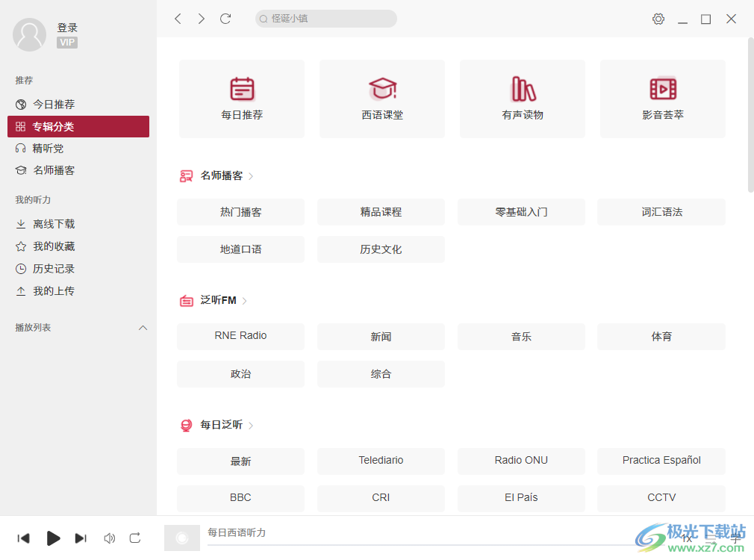Open the 西语课堂 category card
Viewport: 754px width, 560px height.
381,99
